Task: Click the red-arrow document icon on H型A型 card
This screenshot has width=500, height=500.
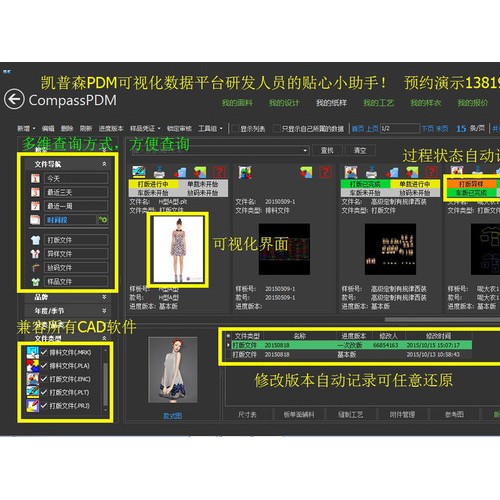Action: point(180,172)
